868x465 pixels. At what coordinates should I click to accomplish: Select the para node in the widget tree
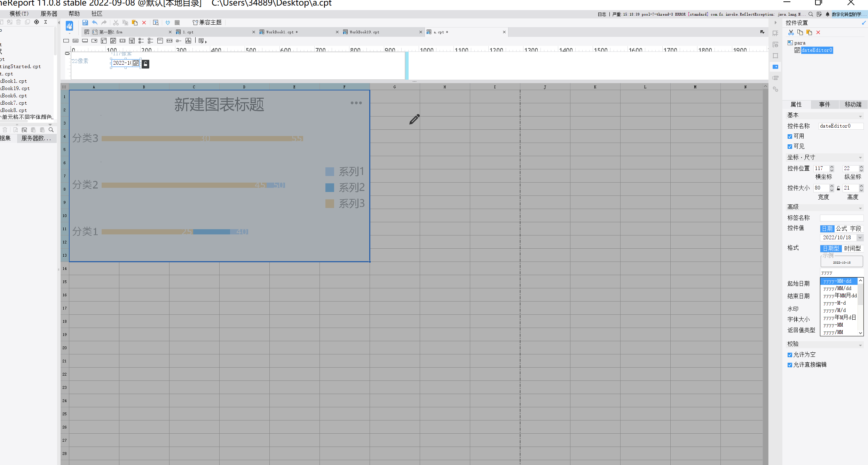tap(800, 43)
